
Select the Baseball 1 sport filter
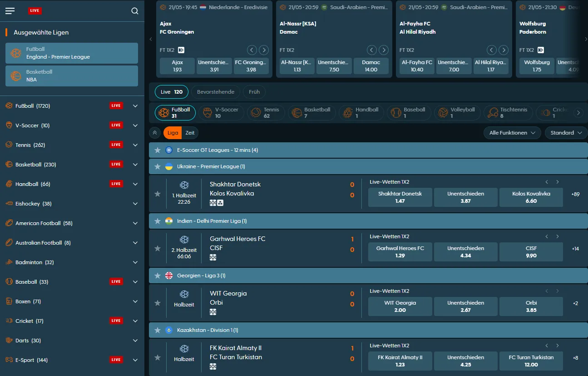(408, 113)
